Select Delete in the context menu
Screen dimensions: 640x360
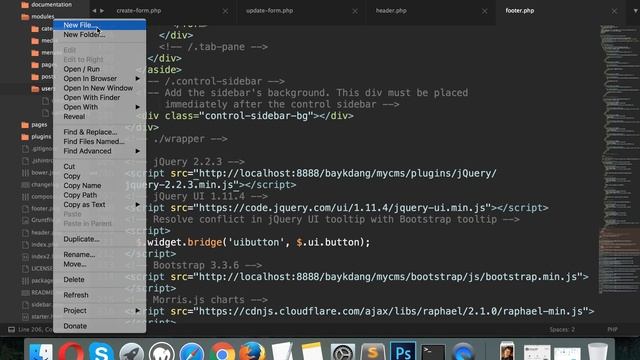click(100, 280)
